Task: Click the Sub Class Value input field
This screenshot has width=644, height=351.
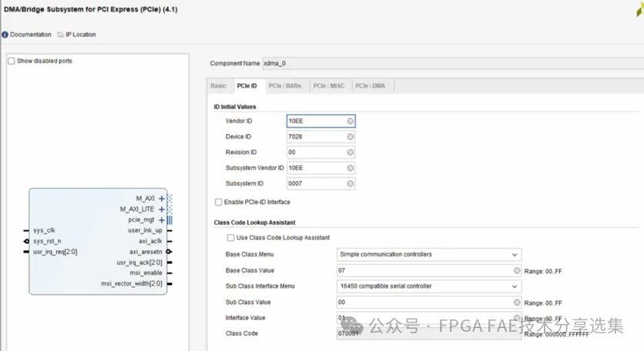Action: pos(424,303)
